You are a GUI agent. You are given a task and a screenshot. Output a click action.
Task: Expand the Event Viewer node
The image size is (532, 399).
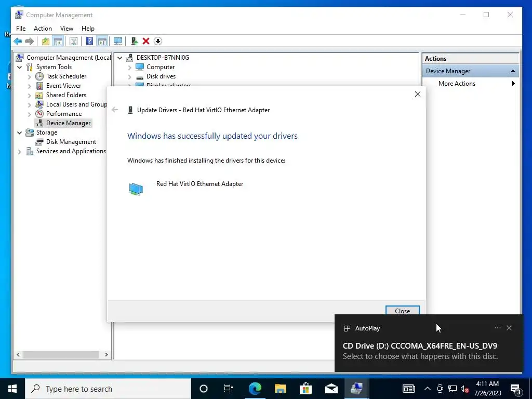point(30,86)
